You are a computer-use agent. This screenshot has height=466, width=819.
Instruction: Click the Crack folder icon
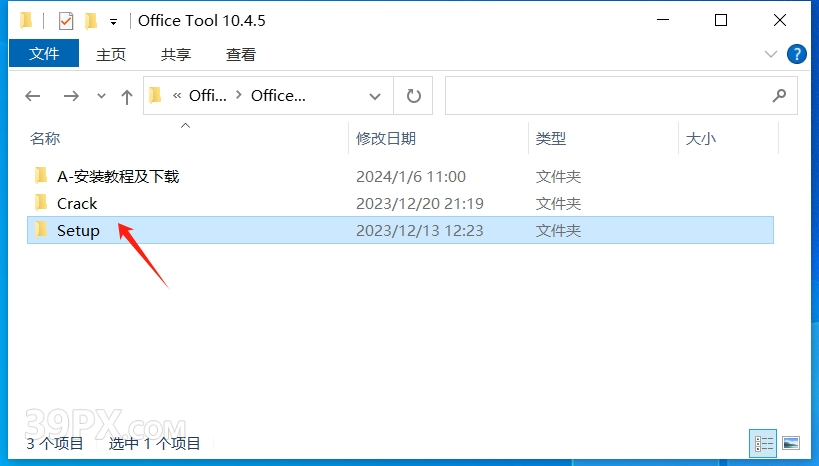(41, 202)
